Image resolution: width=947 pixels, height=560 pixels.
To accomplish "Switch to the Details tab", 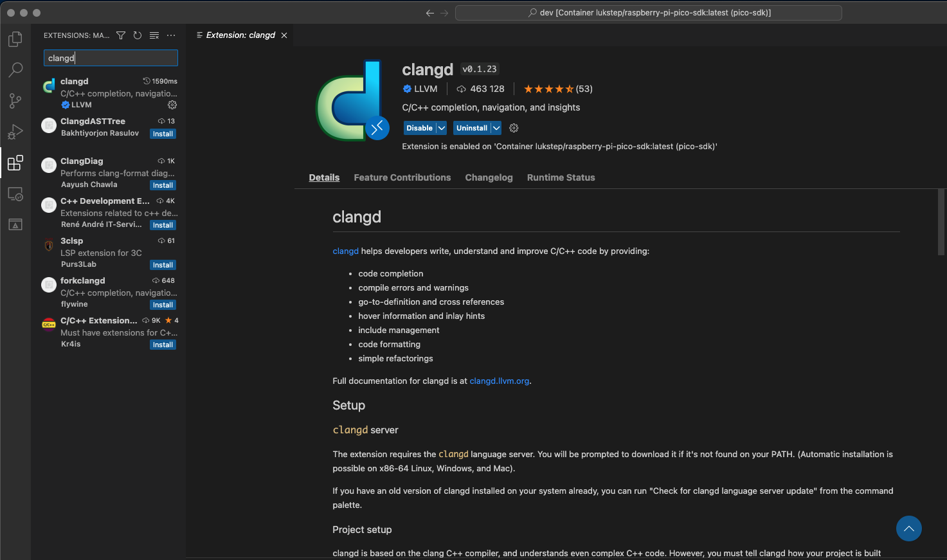I will tap(324, 177).
